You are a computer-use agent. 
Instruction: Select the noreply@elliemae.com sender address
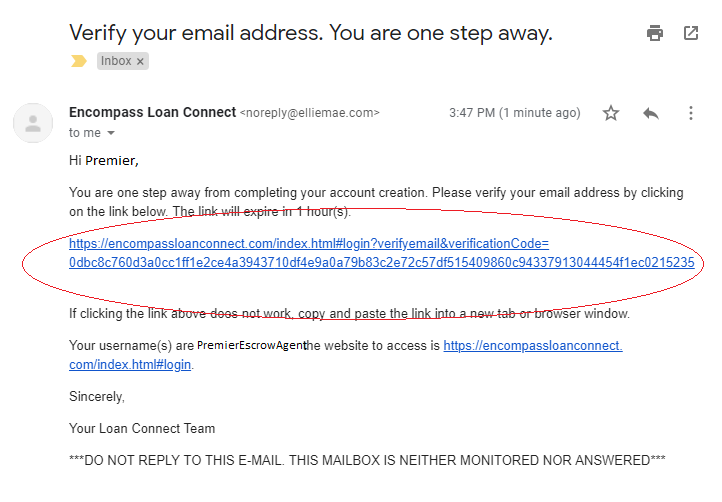(309, 113)
